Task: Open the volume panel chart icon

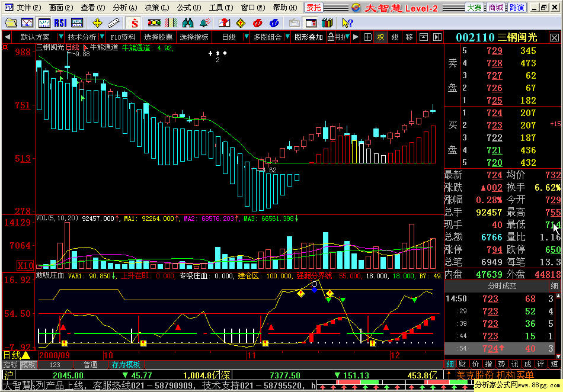Action: click(77, 23)
